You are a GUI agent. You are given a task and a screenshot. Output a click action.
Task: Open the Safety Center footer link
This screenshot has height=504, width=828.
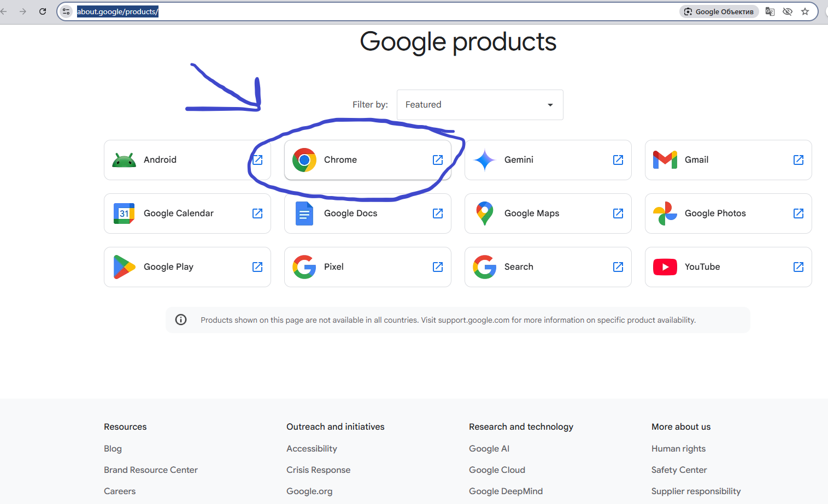tap(679, 470)
